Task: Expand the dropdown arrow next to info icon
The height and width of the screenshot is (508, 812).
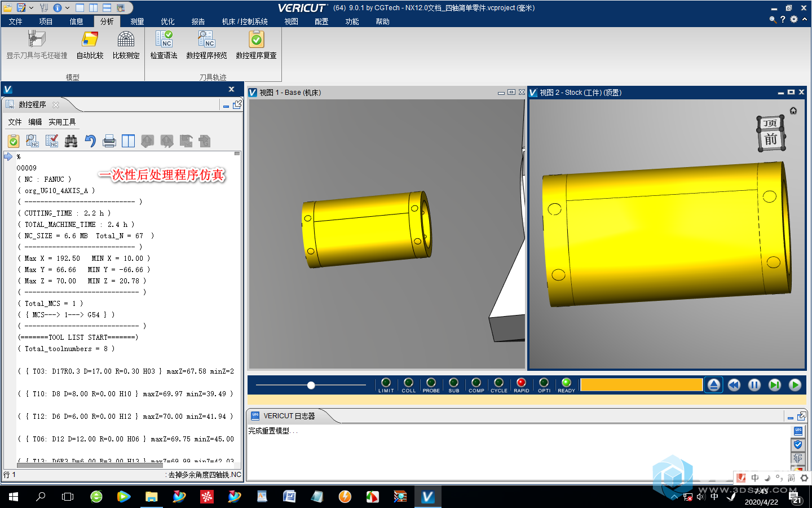Action: click(x=67, y=8)
